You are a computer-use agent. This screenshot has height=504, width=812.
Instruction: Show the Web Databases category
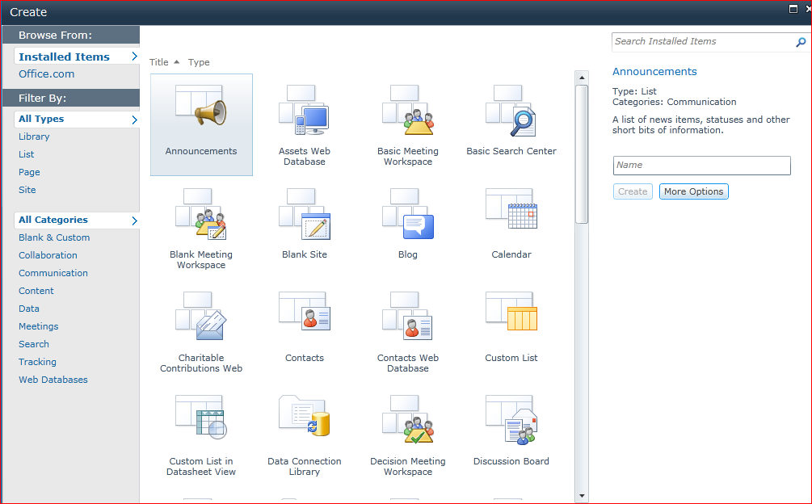pos(53,380)
